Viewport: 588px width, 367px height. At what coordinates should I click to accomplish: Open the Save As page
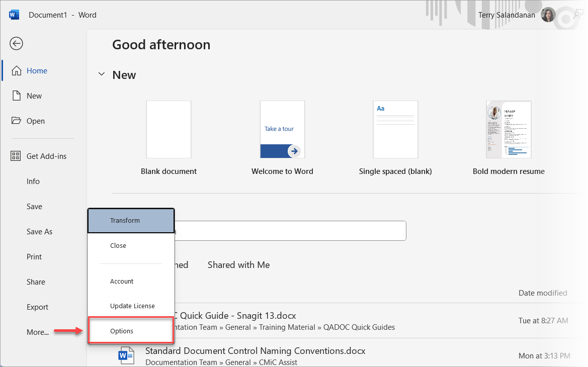[39, 232]
